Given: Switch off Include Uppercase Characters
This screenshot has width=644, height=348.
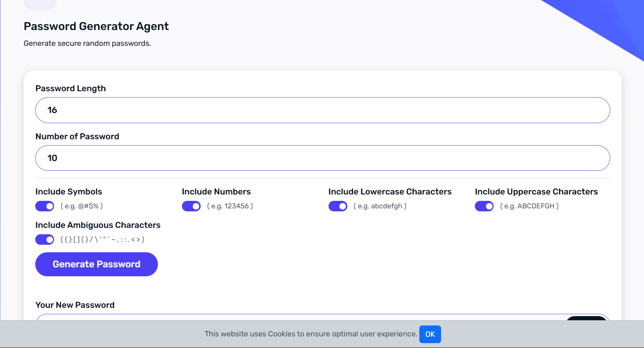Looking at the screenshot, I should coord(484,206).
